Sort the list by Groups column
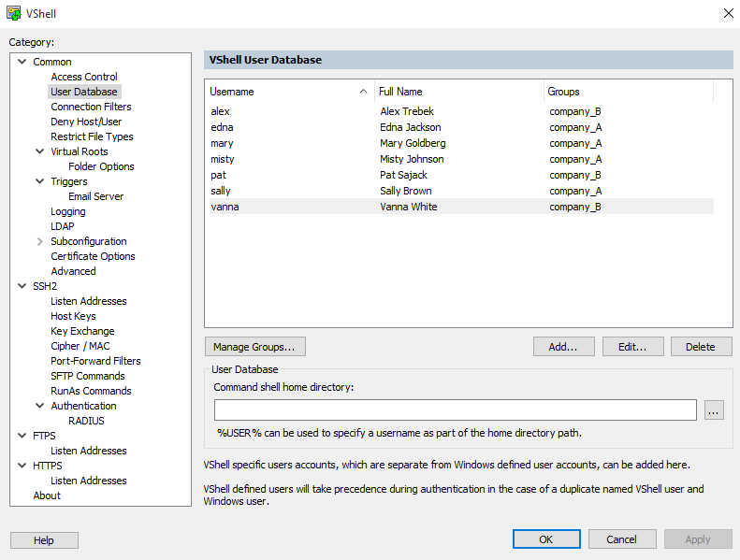The width and height of the screenshot is (740, 560). (627, 92)
